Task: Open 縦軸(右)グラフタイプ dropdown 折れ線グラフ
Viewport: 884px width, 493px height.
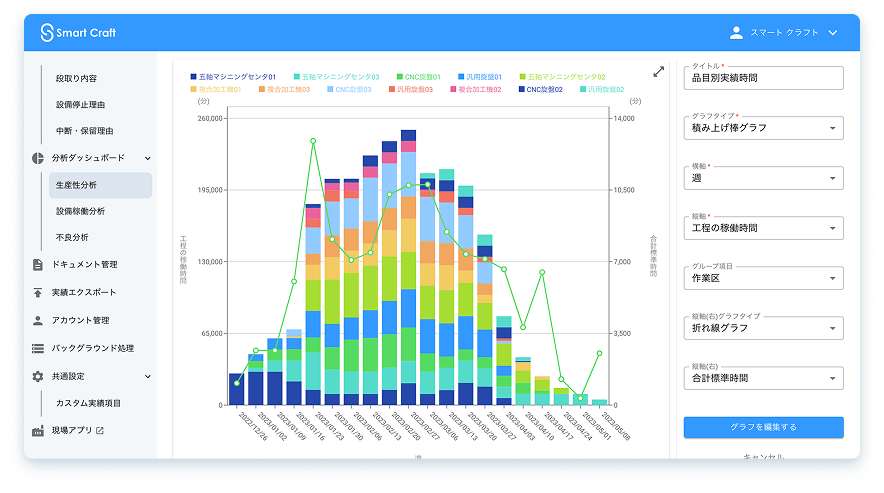Action: [x=763, y=328]
